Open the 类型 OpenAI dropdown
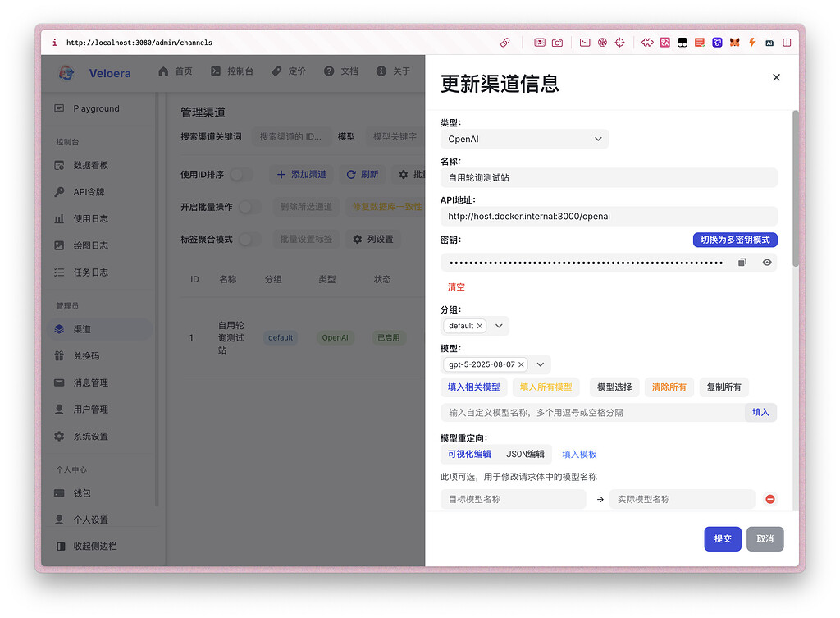 (524, 139)
